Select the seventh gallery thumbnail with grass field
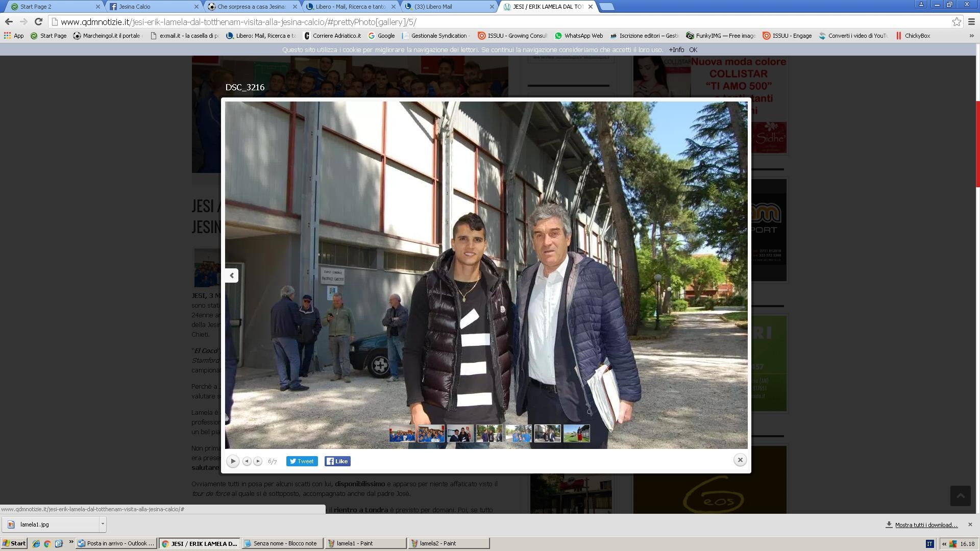The height and width of the screenshot is (551, 980). [x=576, y=434]
